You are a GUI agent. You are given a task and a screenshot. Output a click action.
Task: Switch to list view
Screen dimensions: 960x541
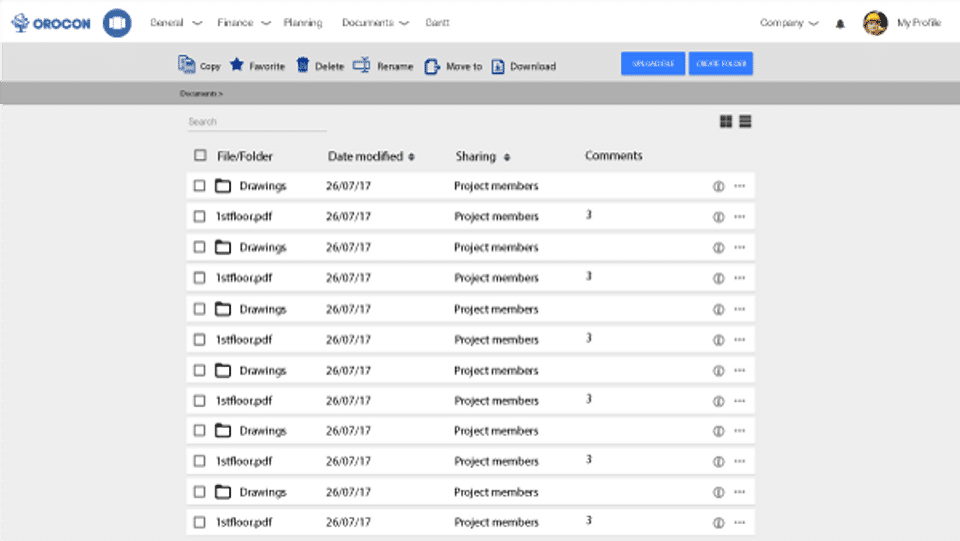tap(746, 122)
